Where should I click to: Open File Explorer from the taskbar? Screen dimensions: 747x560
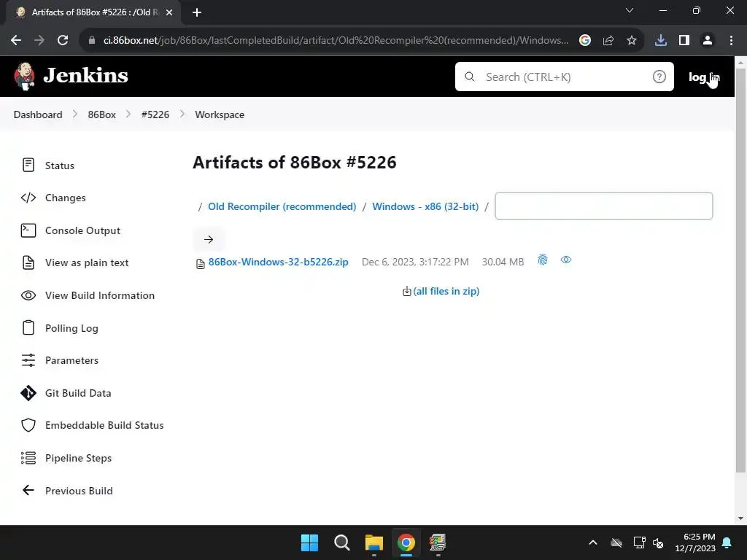374,542
